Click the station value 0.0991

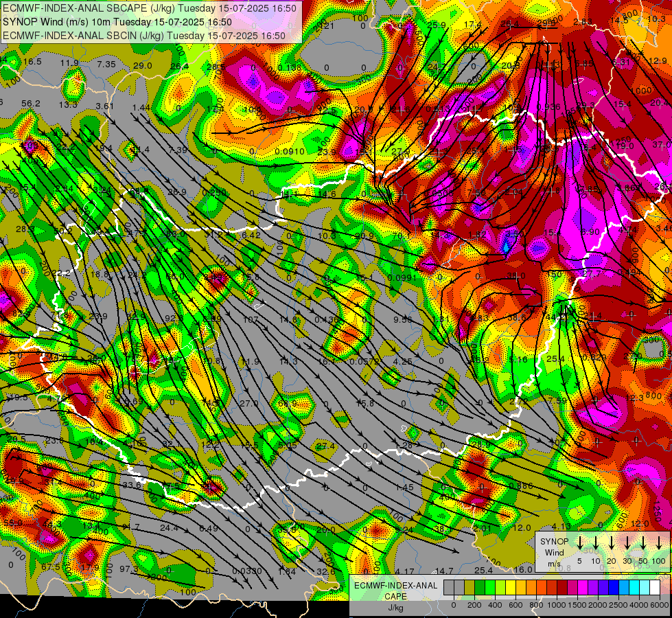coord(402,278)
